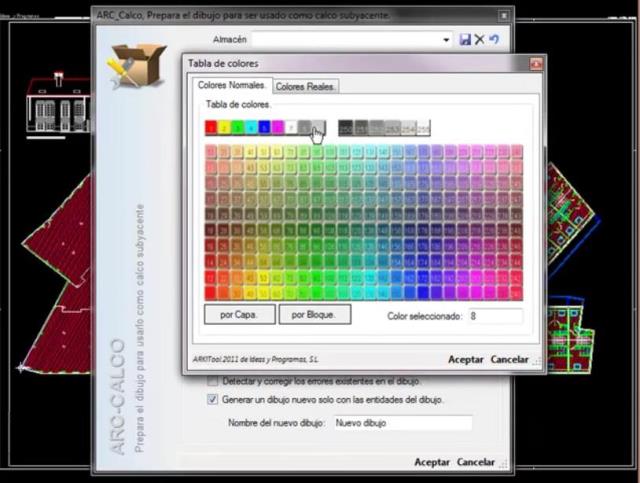Click Cancelar in the ARC_Calco window
The image size is (640, 483).
coord(476,462)
